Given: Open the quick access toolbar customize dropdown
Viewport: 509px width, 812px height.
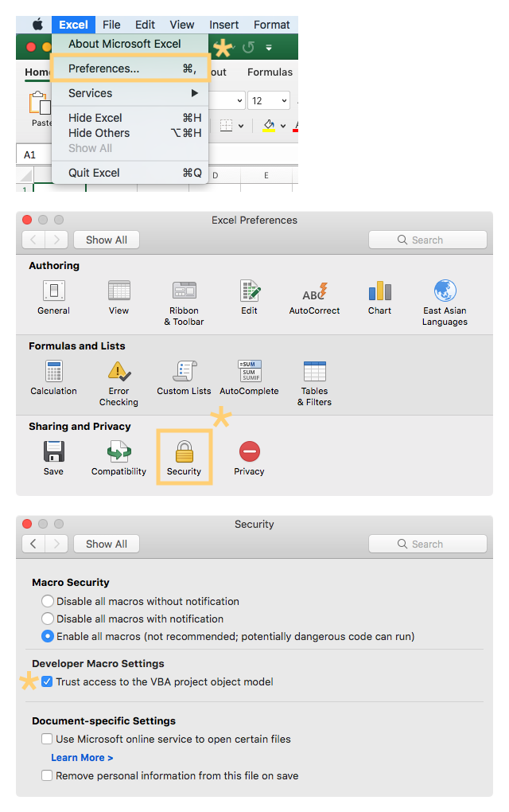Looking at the screenshot, I should click(269, 48).
